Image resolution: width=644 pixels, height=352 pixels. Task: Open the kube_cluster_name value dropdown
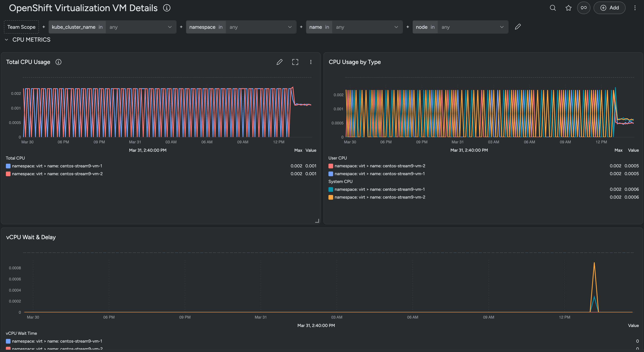[141, 27]
